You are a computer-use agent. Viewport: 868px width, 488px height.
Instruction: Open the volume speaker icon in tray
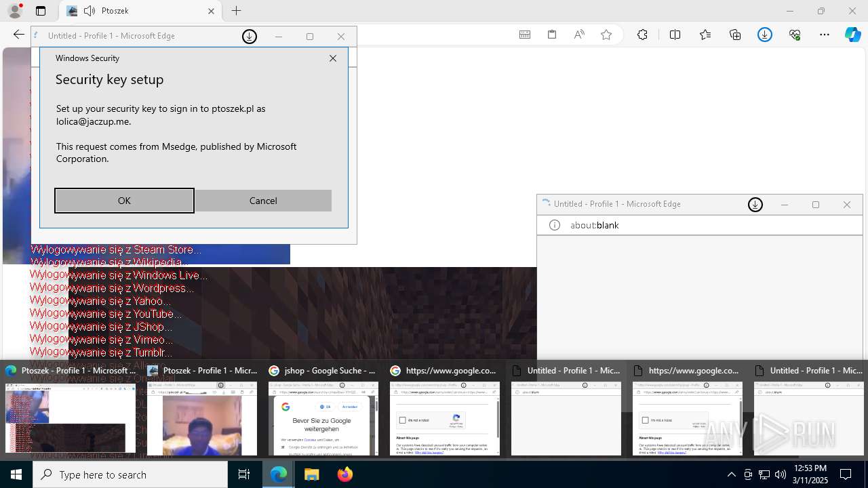click(781, 474)
